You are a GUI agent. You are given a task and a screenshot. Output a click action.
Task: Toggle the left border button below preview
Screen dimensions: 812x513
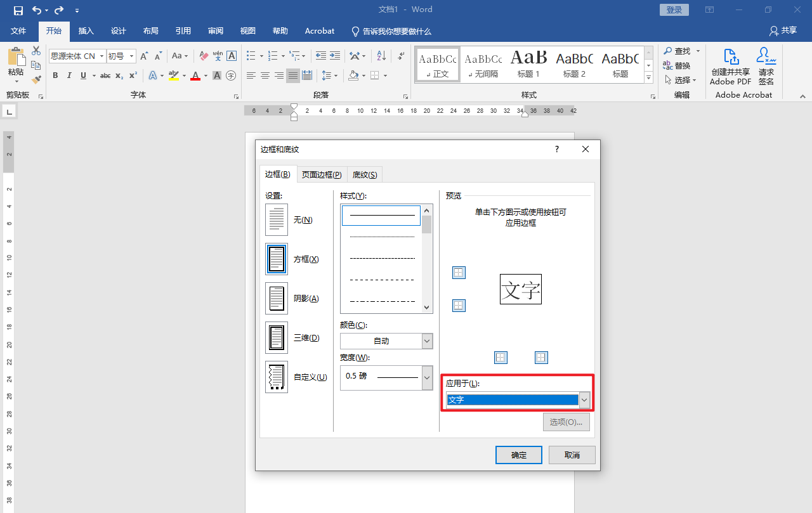[501, 358]
